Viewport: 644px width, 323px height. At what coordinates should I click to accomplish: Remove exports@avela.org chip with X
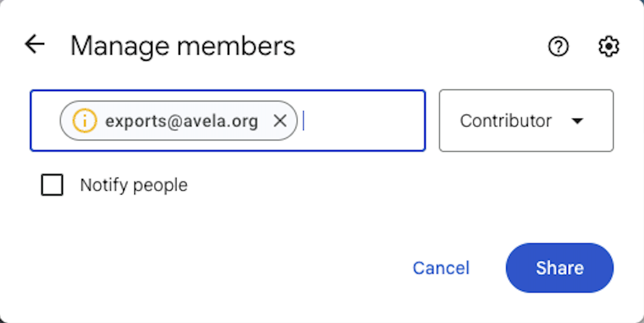(x=280, y=121)
